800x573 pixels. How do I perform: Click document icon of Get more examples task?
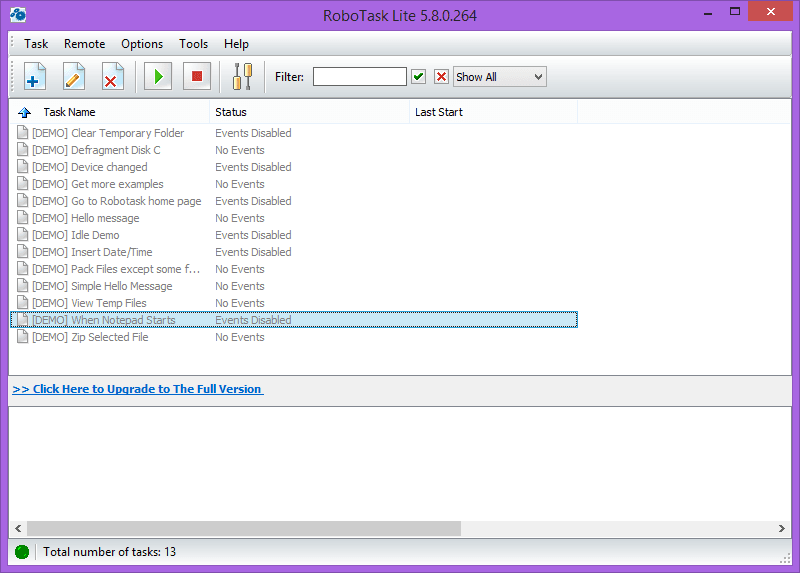pyautogui.click(x=22, y=184)
